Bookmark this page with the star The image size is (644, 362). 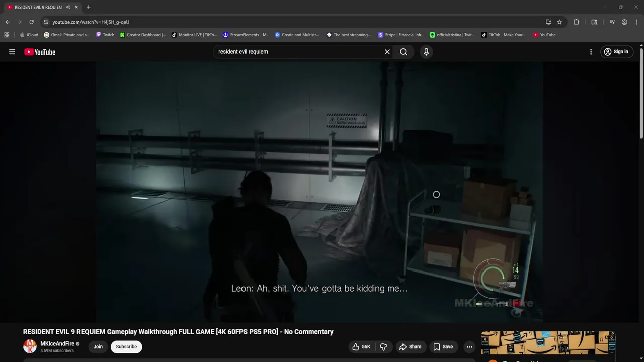pos(559,22)
